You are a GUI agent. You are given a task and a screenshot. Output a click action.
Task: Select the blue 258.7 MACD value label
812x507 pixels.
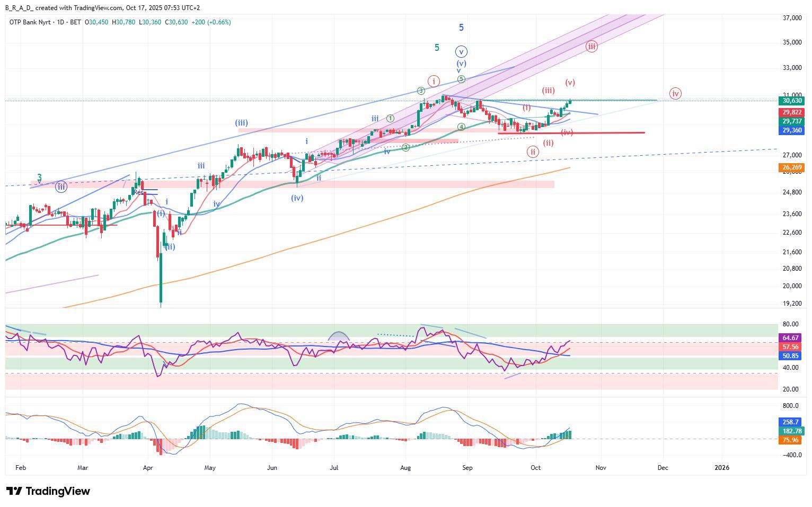(791, 422)
